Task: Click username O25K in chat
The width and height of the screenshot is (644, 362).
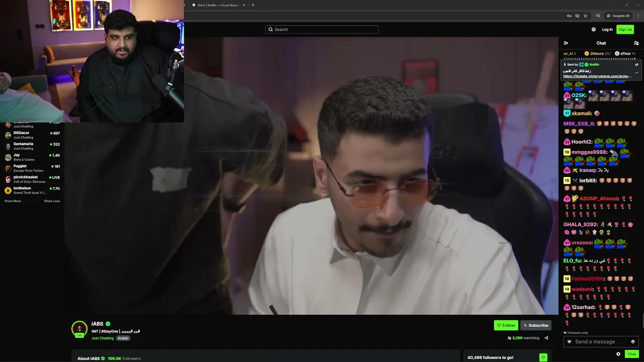Action: click(x=579, y=96)
